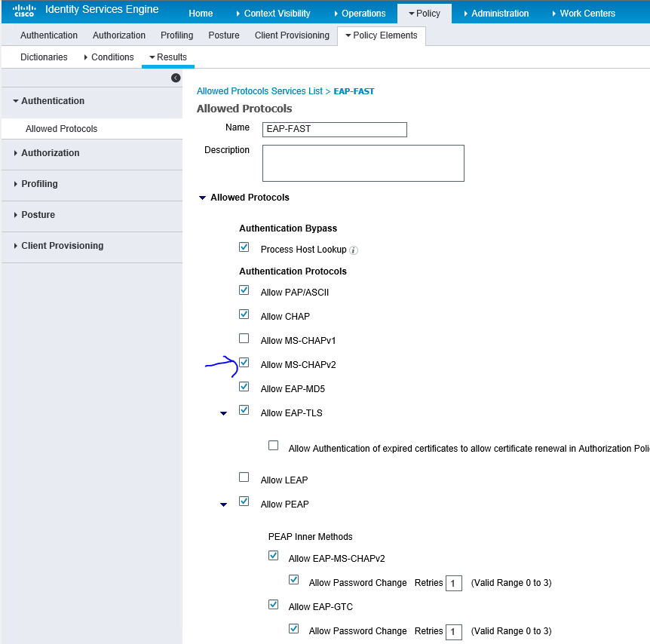The width and height of the screenshot is (650, 644).
Task: Open the Posture policy tab
Action: pyautogui.click(x=224, y=35)
